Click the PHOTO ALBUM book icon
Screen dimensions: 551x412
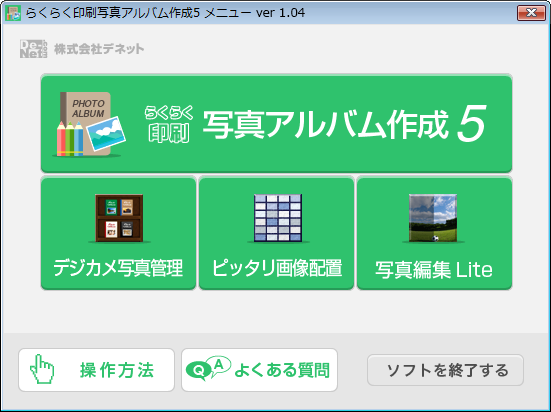[x=90, y=124]
